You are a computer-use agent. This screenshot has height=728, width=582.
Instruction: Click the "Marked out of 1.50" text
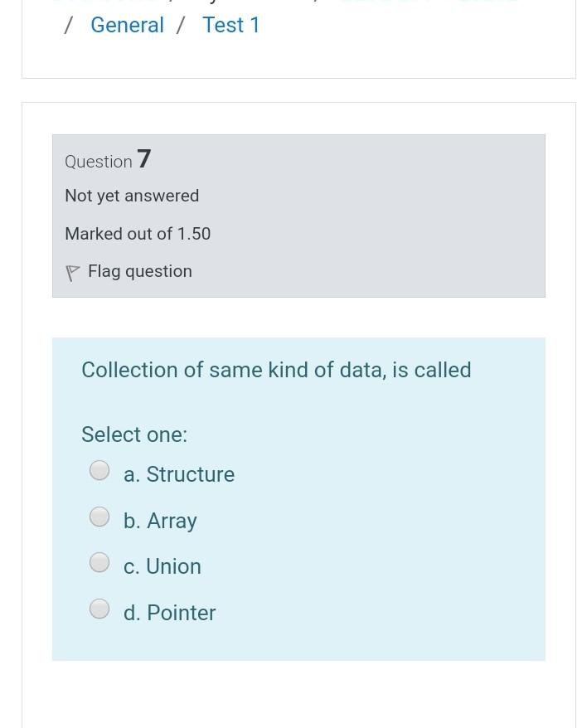coord(138,234)
